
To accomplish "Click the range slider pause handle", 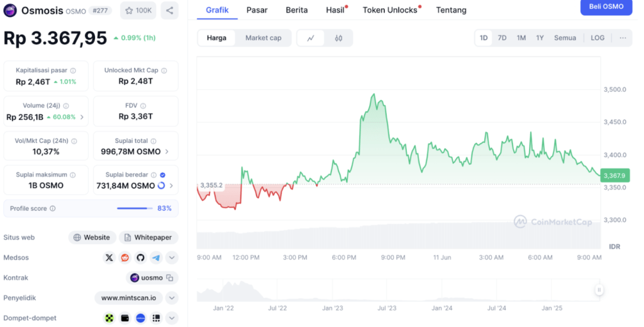I will tap(599, 290).
